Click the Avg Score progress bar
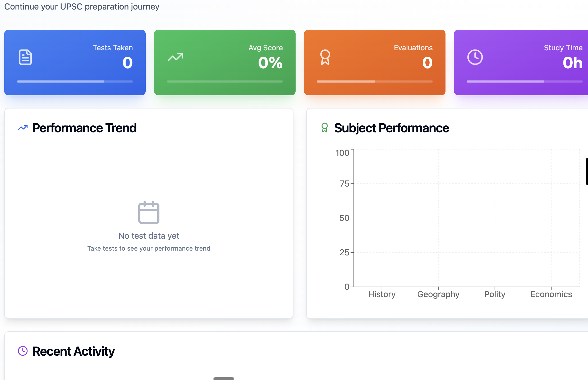588x380 pixels. tap(225, 82)
